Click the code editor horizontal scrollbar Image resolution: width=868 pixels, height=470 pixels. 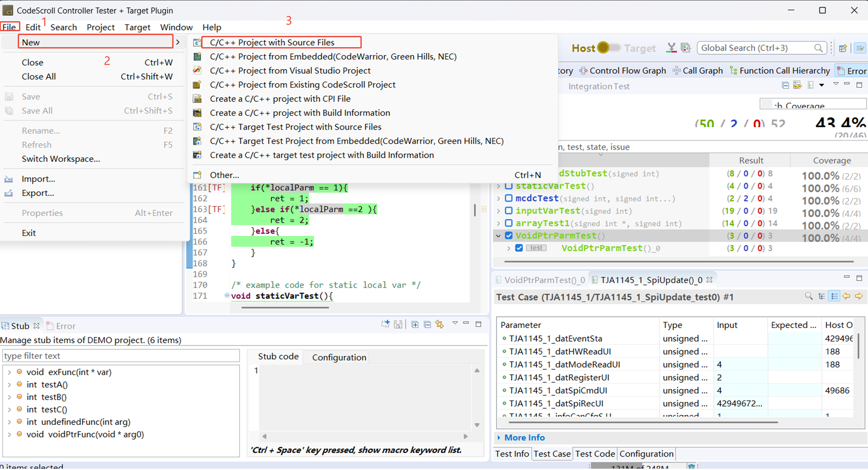coord(285,308)
